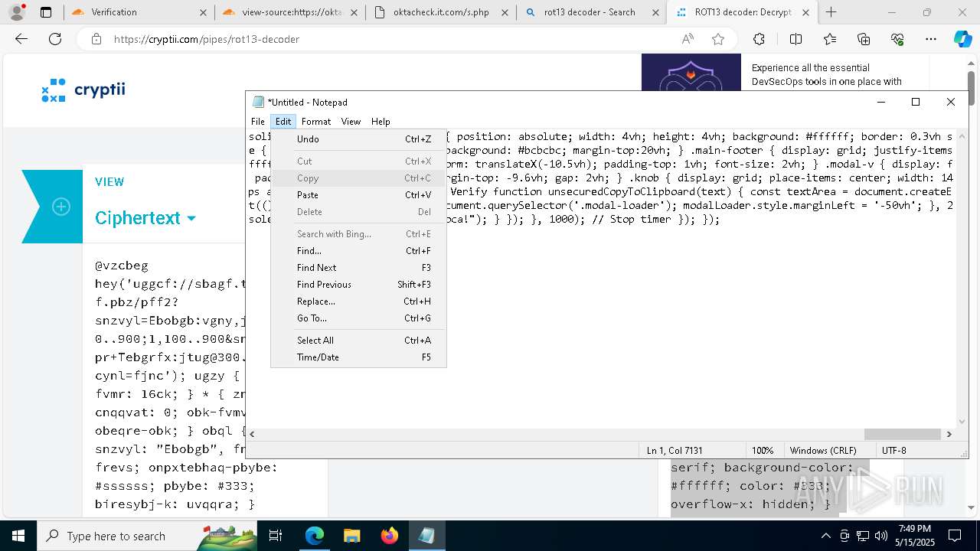Open Notepad Format menu

(316, 121)
